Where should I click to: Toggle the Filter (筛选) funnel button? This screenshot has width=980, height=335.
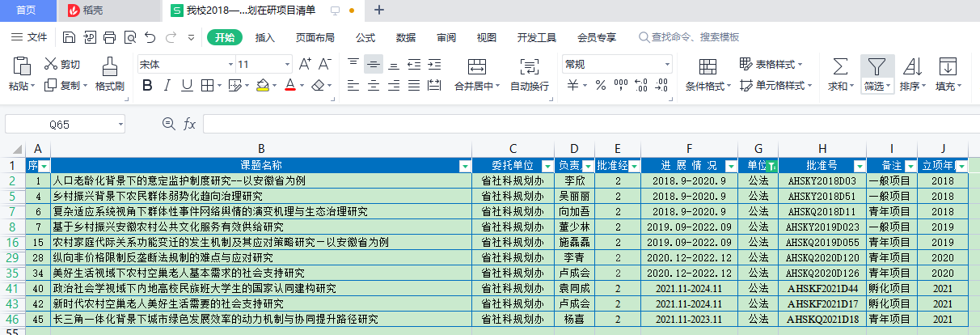click(877, 66)
